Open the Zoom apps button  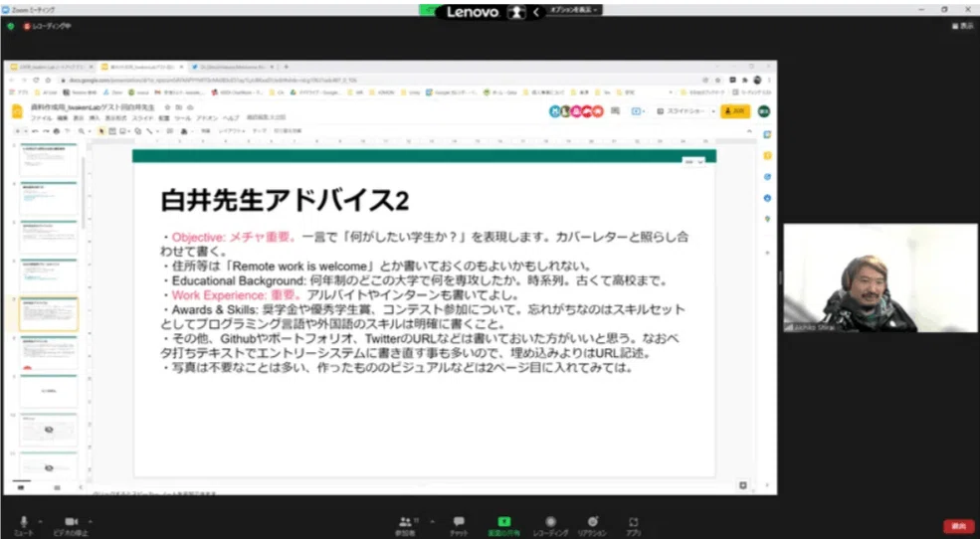click(633, 526)
